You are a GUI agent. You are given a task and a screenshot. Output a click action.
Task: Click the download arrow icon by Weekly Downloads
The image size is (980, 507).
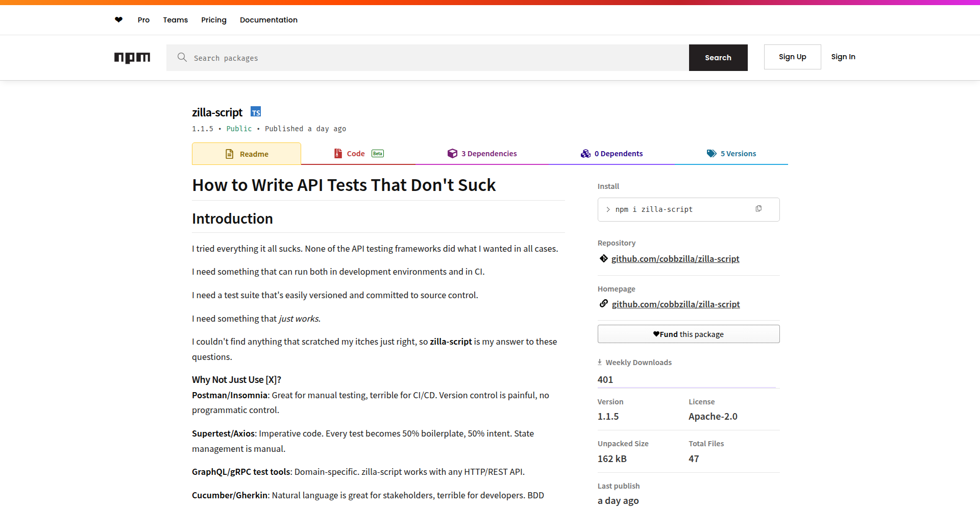600,362
